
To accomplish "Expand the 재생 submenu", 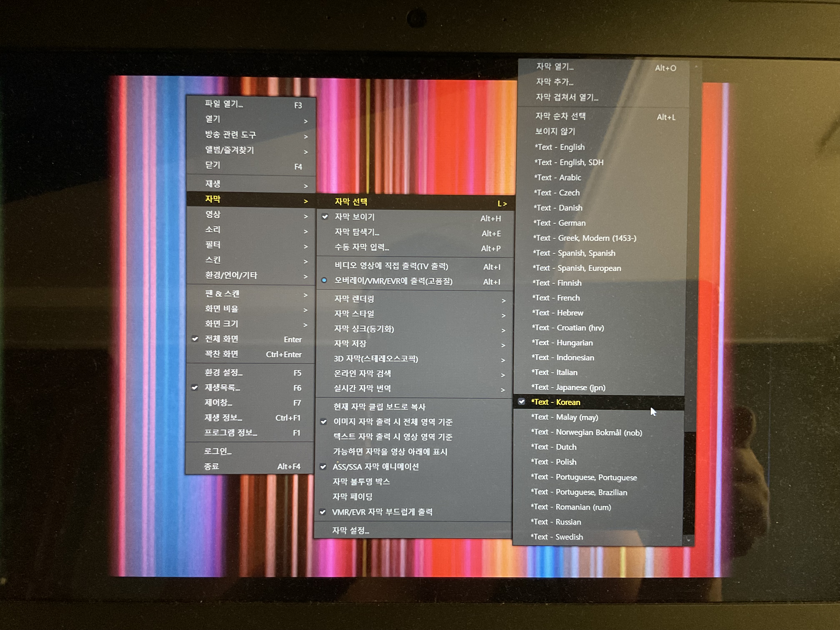I will point(251,185).
